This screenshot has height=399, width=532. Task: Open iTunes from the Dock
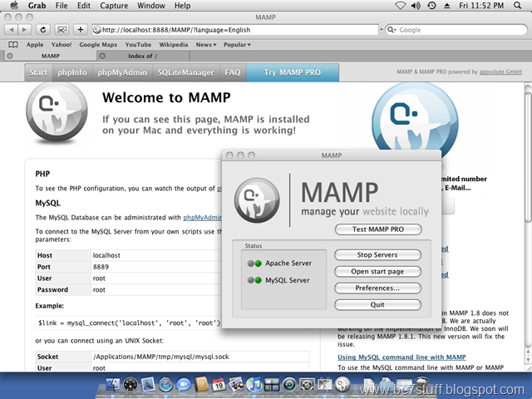coord(254,385)
